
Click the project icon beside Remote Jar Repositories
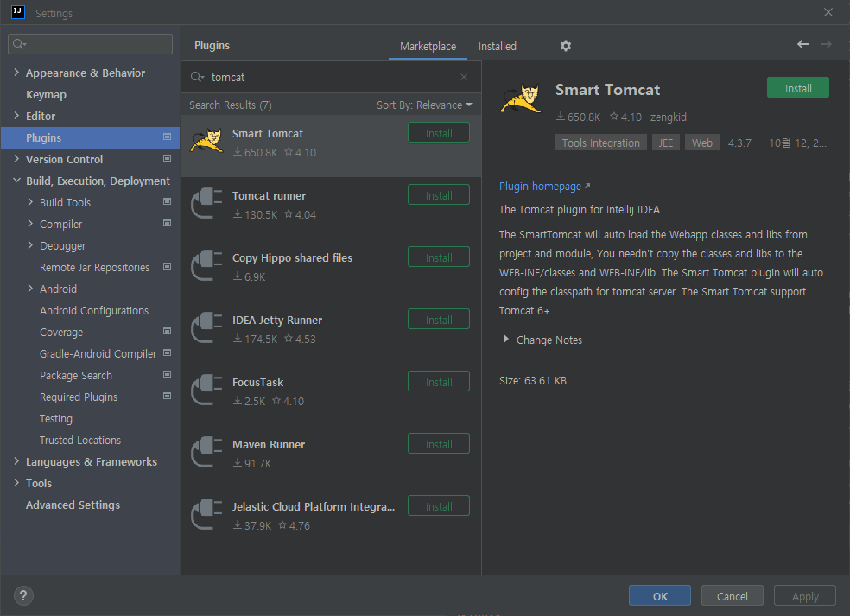[x=167, y=267]
